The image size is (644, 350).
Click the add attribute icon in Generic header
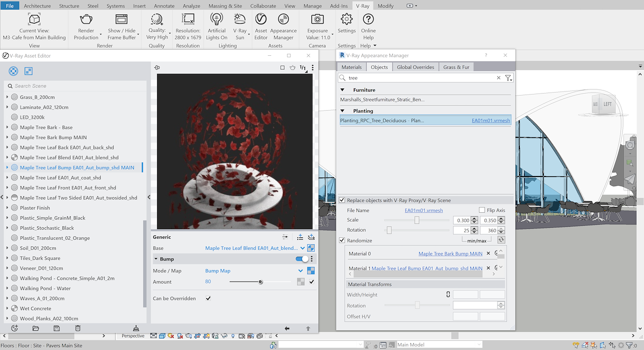[311, 237]
